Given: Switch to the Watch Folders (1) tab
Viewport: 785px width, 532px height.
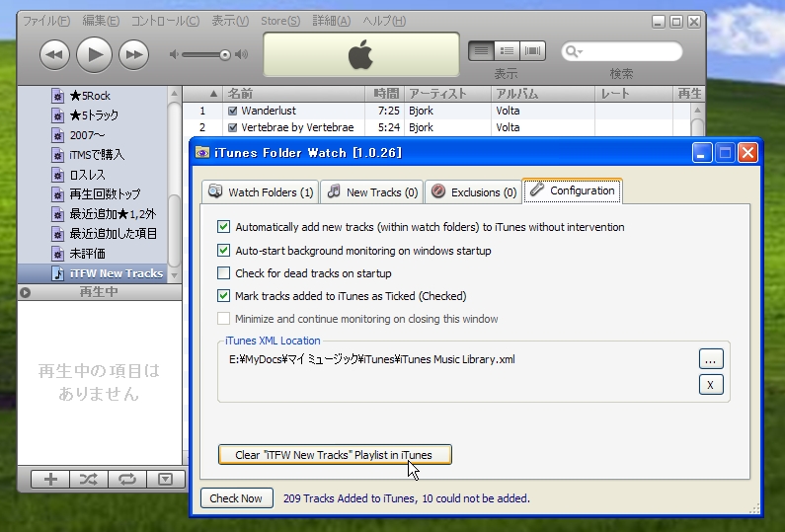Looking at the screenshot, I should [x=261, y=192].
